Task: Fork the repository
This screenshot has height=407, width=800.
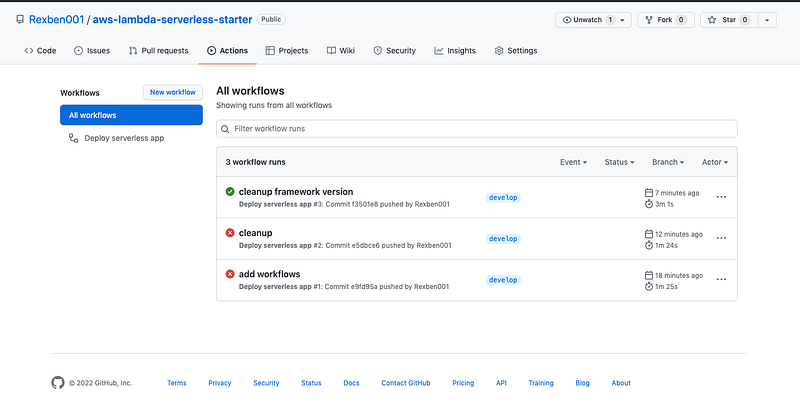Action: tap(665, 20)
